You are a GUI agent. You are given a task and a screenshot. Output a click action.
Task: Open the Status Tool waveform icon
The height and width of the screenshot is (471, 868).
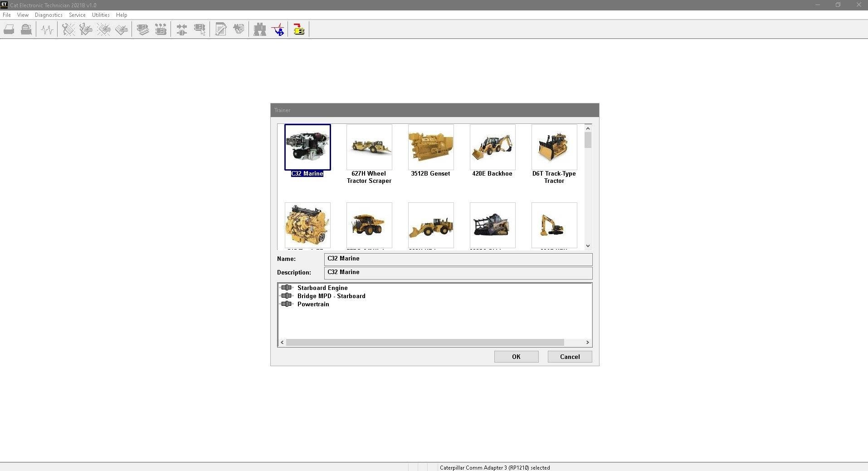[x=47, y=30]
